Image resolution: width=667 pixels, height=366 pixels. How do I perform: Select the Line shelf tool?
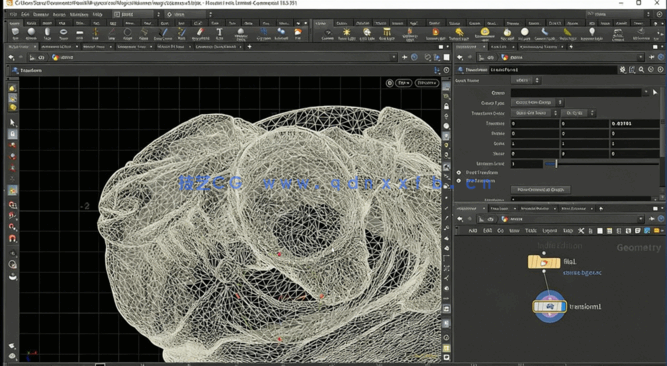(111, 33)
